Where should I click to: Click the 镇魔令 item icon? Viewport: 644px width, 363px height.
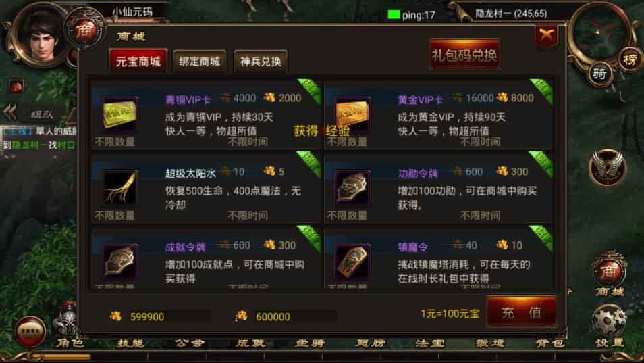click(x=352, y=262)
